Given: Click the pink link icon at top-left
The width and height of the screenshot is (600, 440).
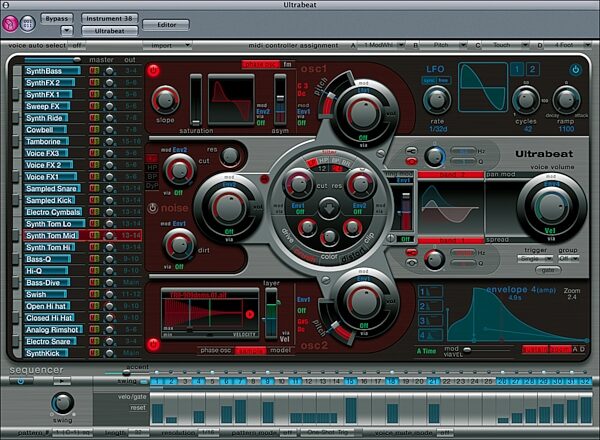Looking at the screenshot, I should 10,24.
